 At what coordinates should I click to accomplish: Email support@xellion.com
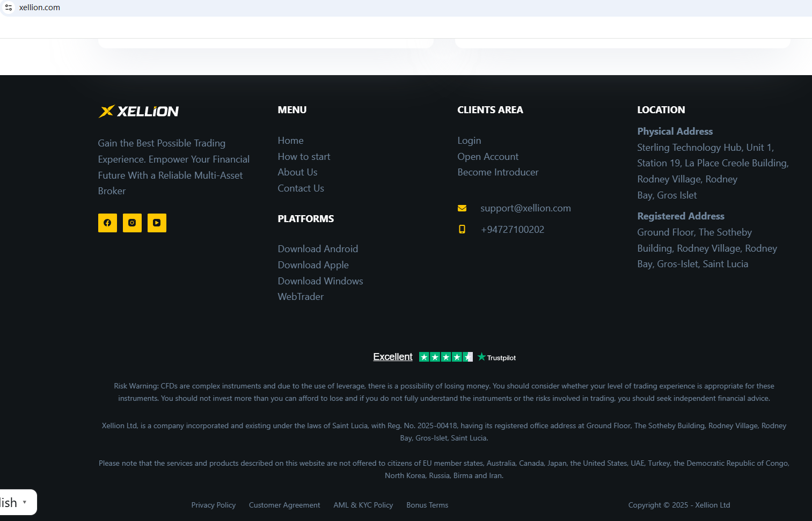(x=525, y=208)
